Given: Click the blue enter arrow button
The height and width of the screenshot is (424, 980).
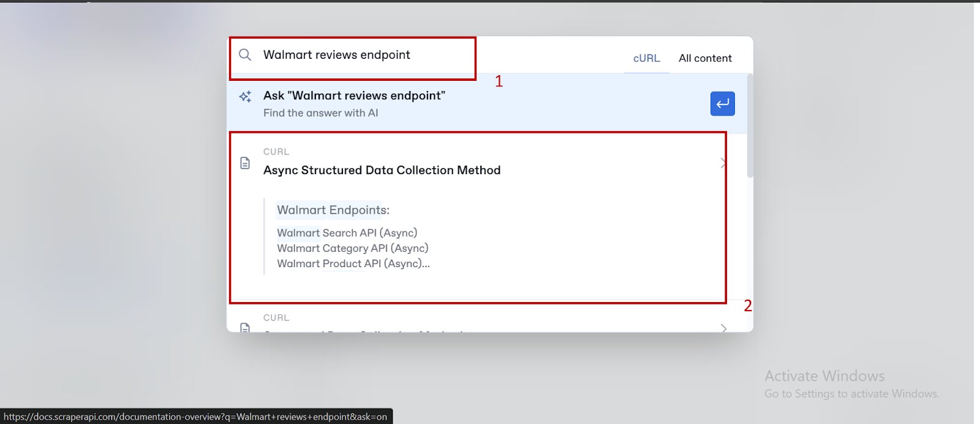Looking at the screenshot, I should [723, 104].
